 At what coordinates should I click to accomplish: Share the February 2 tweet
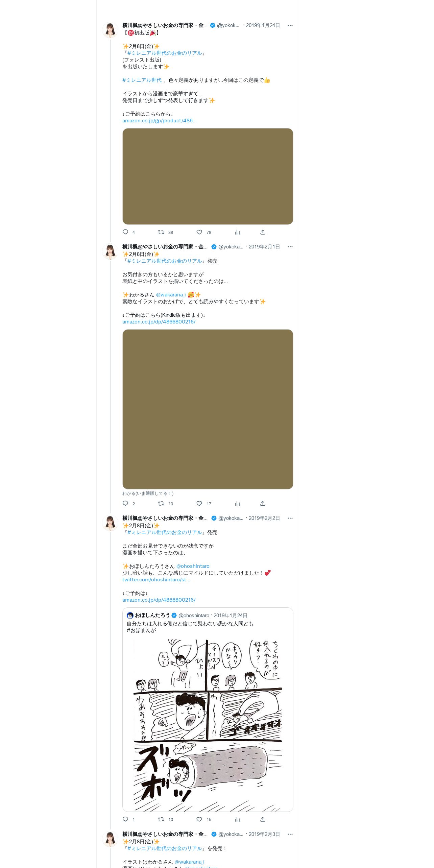pyautogui.click(x=263, y=819)
